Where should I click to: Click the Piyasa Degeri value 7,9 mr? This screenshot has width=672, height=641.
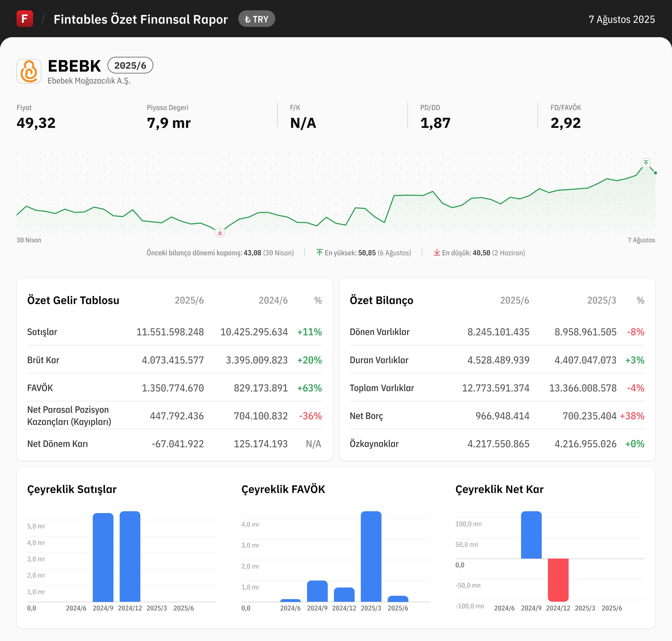coord(169,123)
